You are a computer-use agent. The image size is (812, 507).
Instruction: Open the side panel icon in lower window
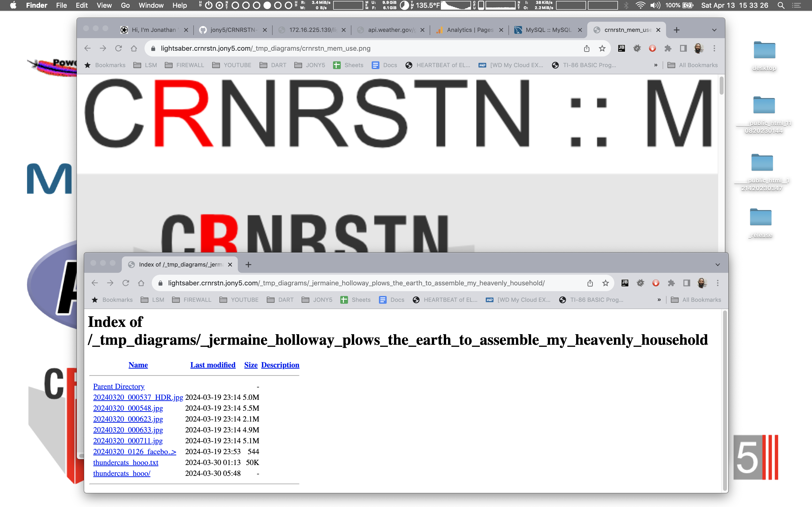click(687, 283)
